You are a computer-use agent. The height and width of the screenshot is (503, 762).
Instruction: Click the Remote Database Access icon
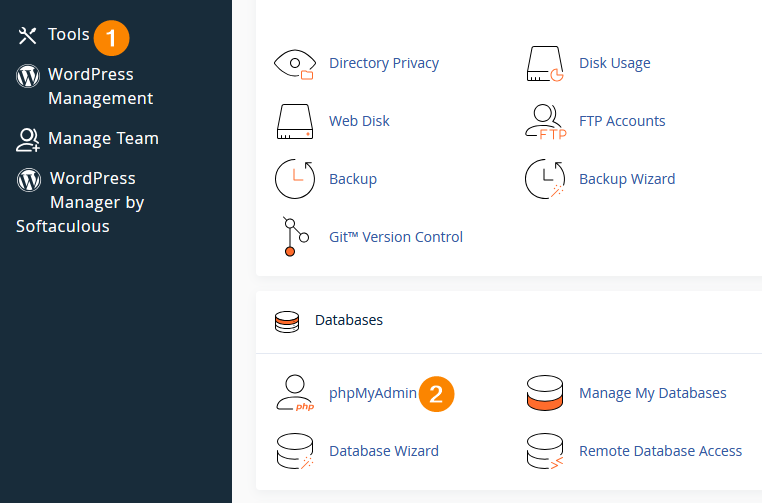click(545, 451)
